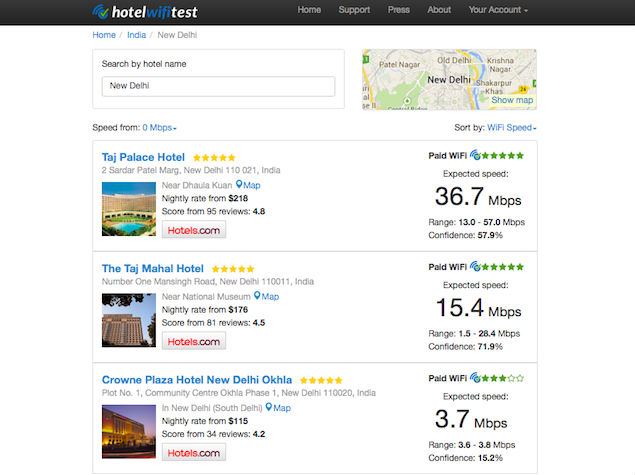Open the Taj Palace Hotel title link
Screen dimensions: 635x475
(143, 157)
